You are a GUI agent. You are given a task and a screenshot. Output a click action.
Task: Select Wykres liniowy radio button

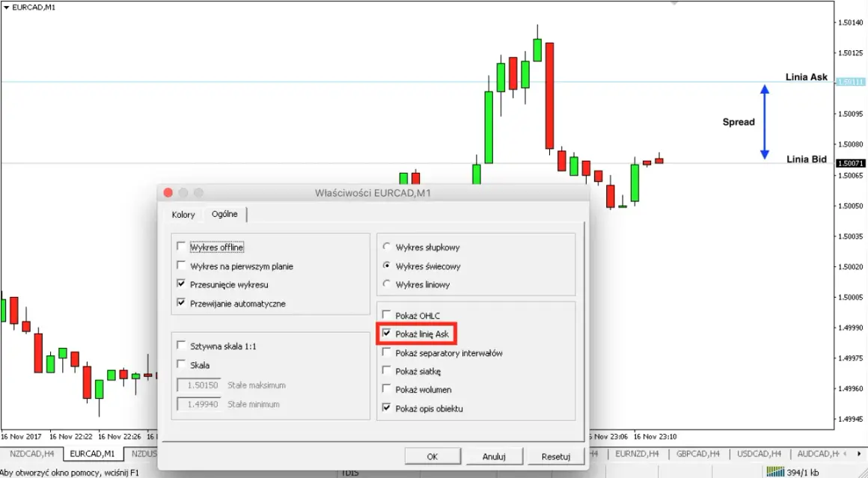tap(386, 284)
